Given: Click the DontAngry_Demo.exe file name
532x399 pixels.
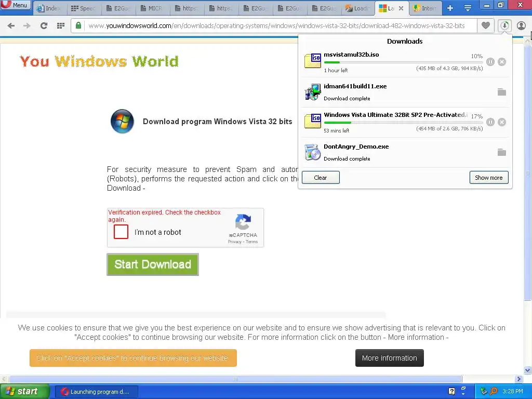Looking at the screenshot, I should click(x=356, y=147).
